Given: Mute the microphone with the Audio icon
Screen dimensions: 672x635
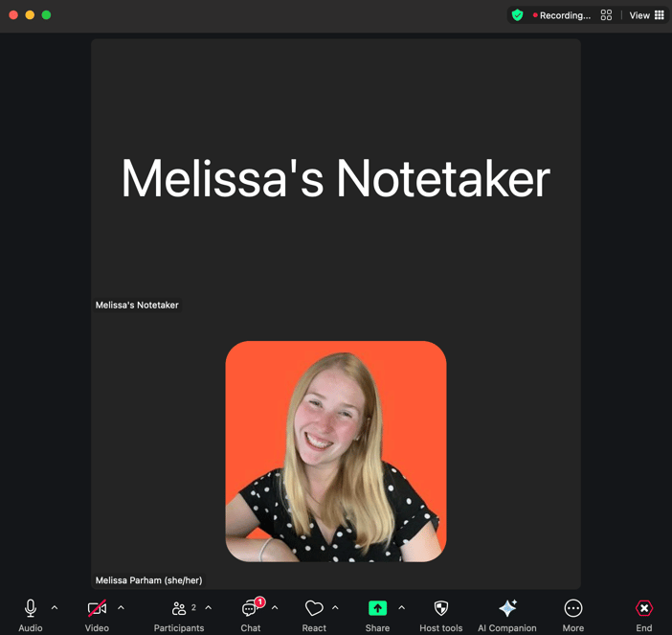Looking at the screenshot, I should pyautogui.click(x=31, y=609).
